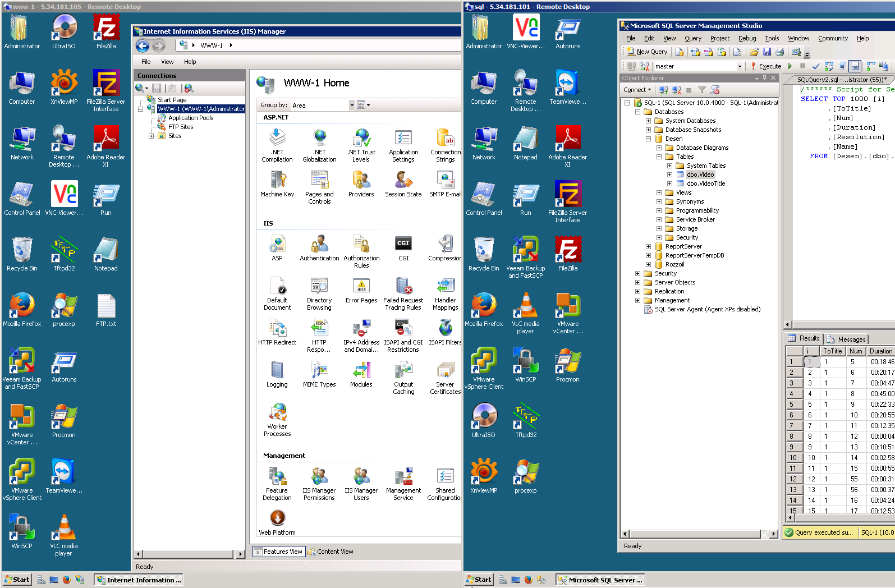895x588 pixels.
Task: Collapse the Databases node in Object Explorer
Action: point(637,112)
